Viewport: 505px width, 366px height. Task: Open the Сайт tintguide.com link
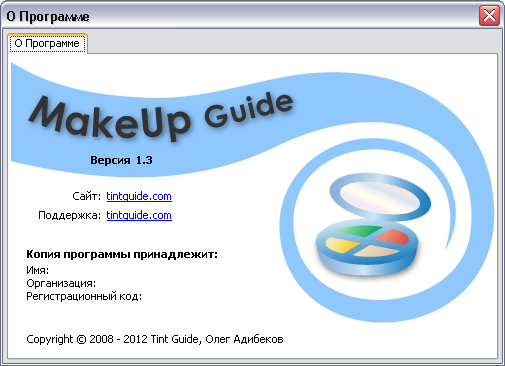coord(139,196)
